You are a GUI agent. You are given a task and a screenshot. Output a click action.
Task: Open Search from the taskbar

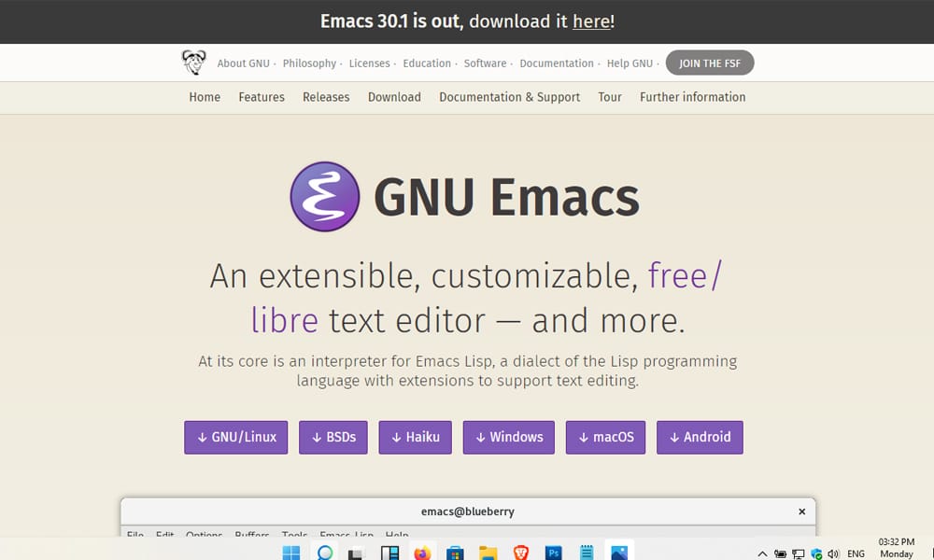(x=323, y=552)
